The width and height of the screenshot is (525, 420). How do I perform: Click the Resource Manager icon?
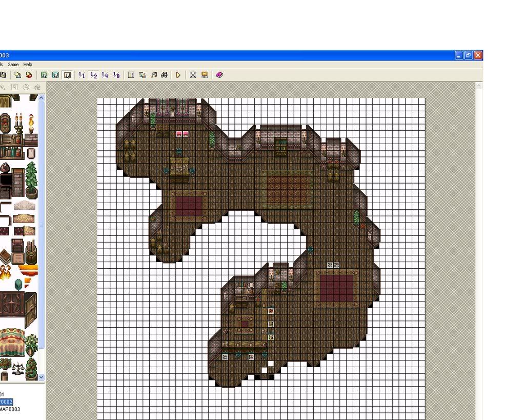pyautogui.click(x=143, y=75)
